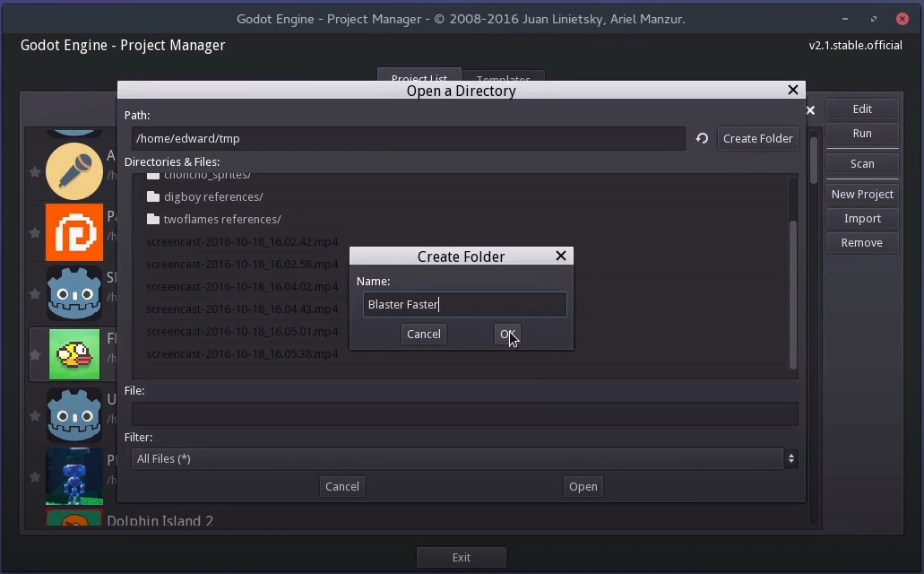Close the Godot window with red button
This screenshot has width=924, height=574.
[902, 19]
